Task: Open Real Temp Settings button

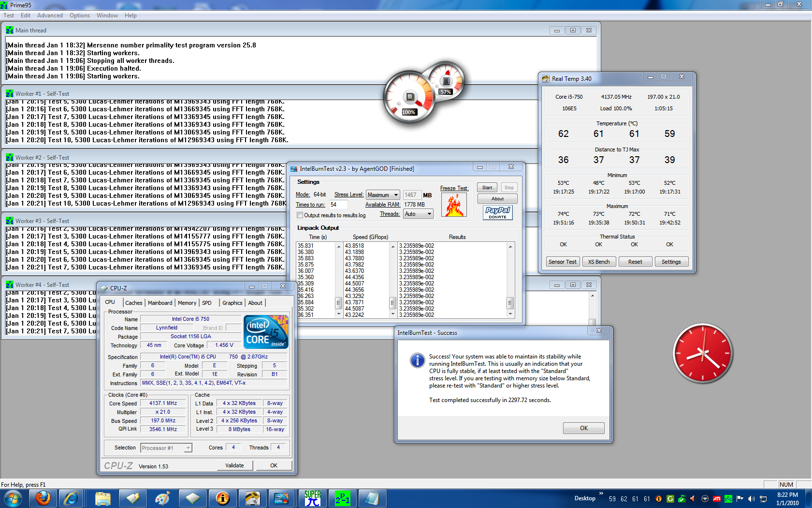Action: point(671,262)
